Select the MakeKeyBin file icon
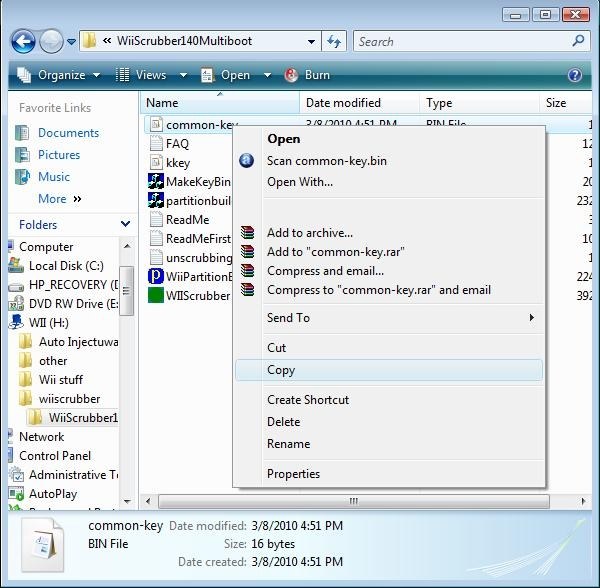 156,181
